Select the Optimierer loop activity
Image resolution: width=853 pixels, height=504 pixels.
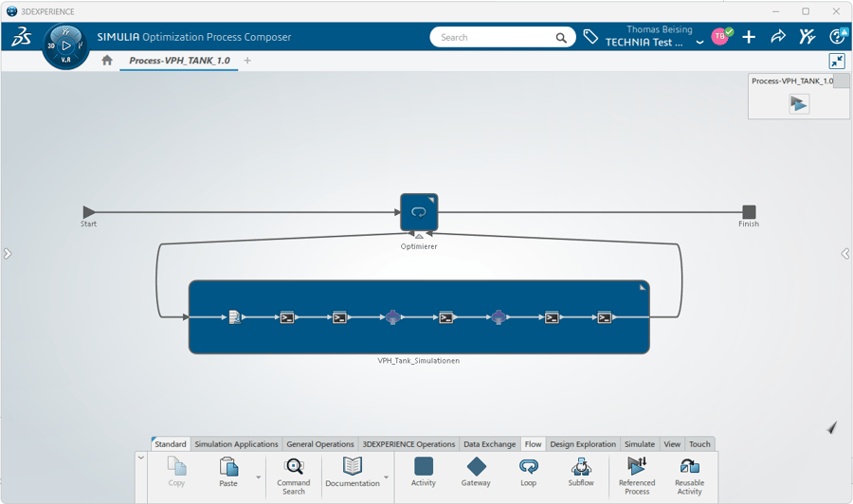pyautogui.click(x=419, y=212)
